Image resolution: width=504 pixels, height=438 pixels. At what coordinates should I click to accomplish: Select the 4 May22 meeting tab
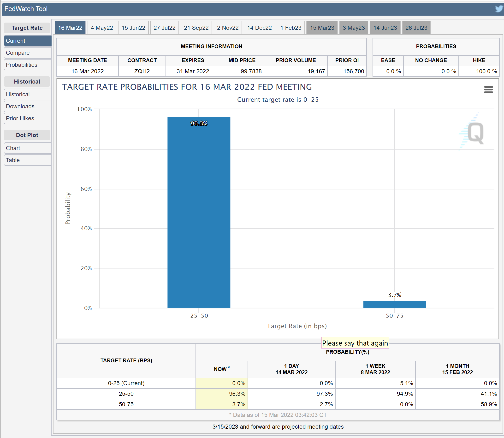tap(102, 28)
